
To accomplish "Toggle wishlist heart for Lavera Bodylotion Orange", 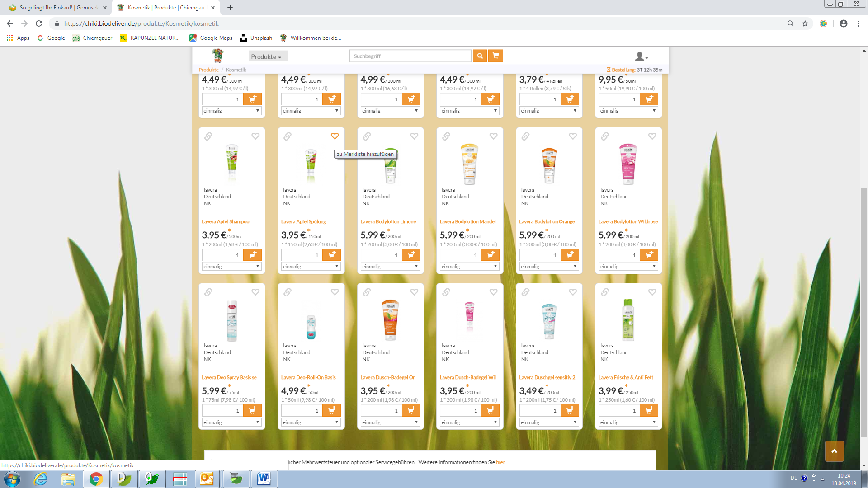I will coord(573,136).
